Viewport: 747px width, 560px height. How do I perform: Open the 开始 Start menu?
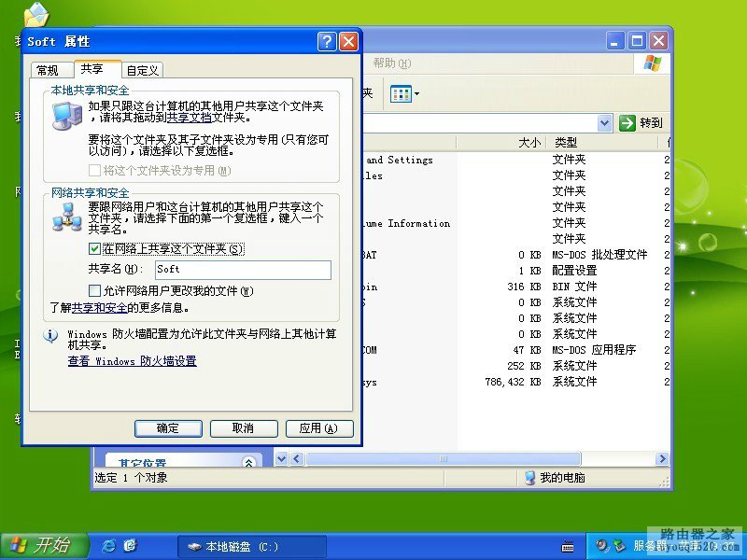click(44, 546)
